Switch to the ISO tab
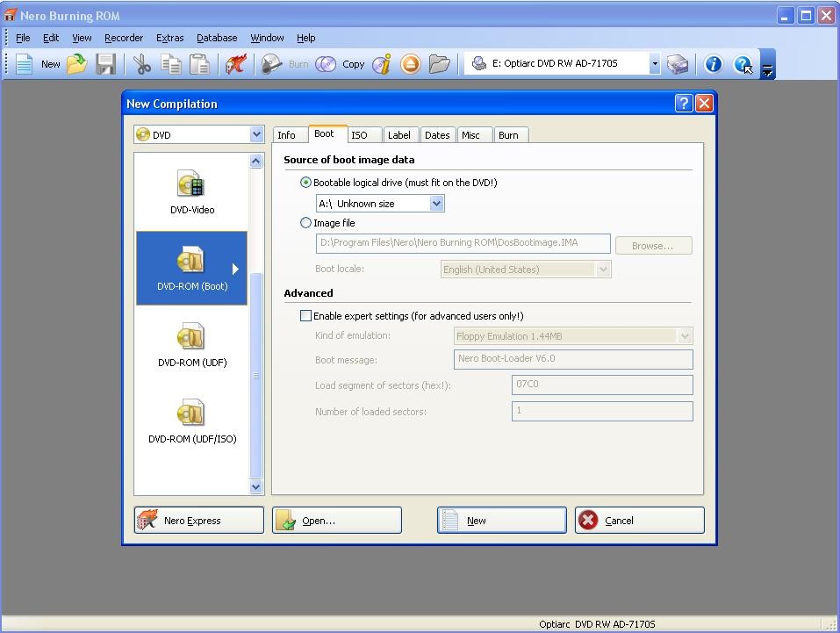This screenshot has width=840, height=633. pos(364,135)
